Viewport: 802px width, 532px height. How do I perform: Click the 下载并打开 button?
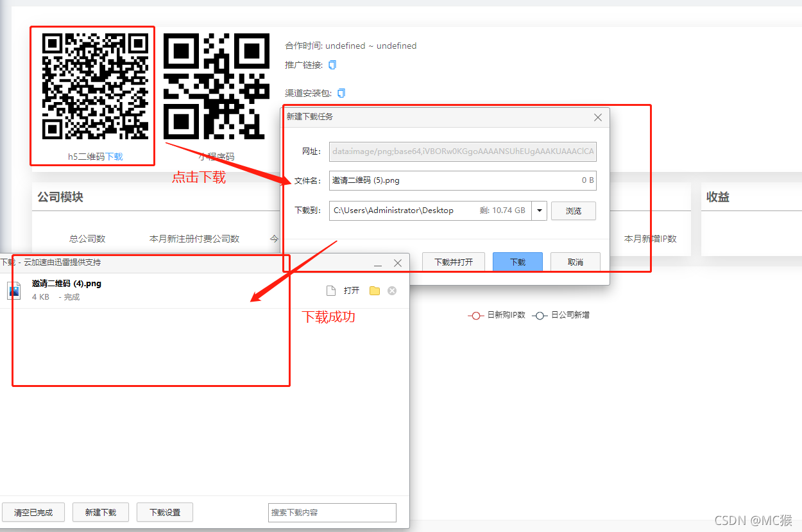[x=454, y=262]
